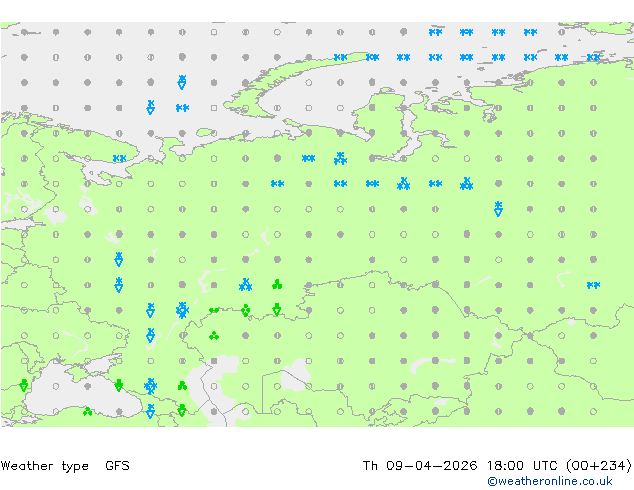Click the lone blue snow-shower symbol in eastern Siberia

pos(499,209)
